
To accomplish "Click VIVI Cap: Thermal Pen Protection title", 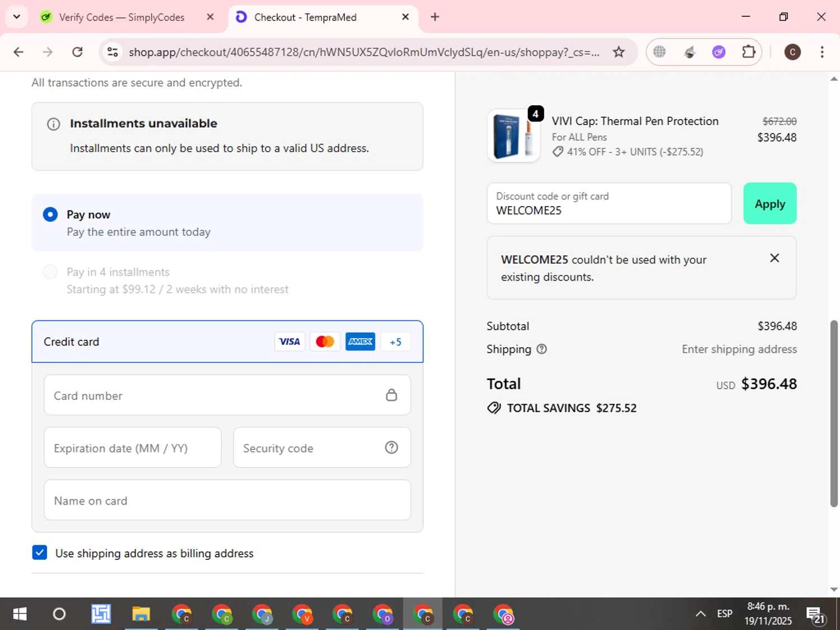I will (635, 121).
